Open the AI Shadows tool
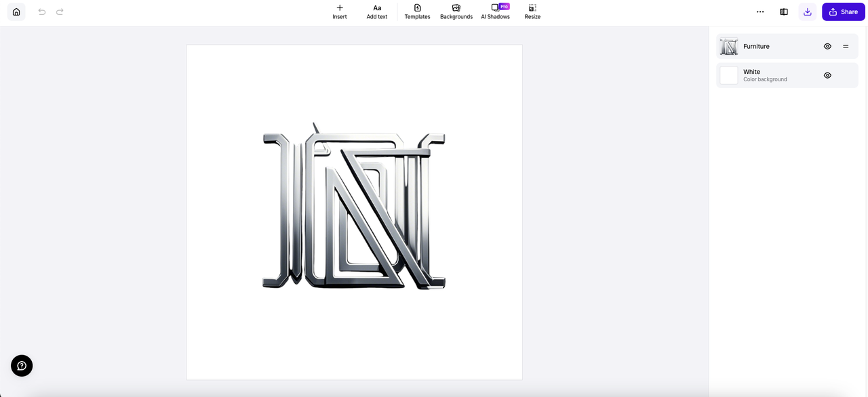The height and width of the screenshot is (397, 868). [x=495, y=12]
